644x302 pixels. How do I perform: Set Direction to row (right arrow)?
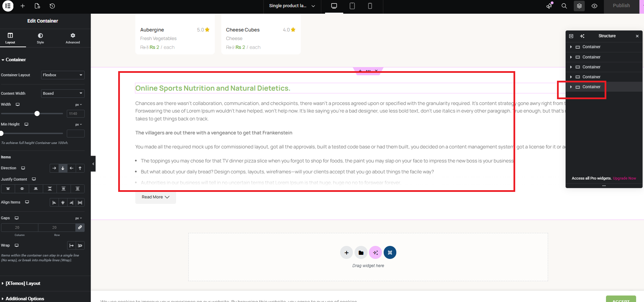pyautogui.click(x=54, y=168)
